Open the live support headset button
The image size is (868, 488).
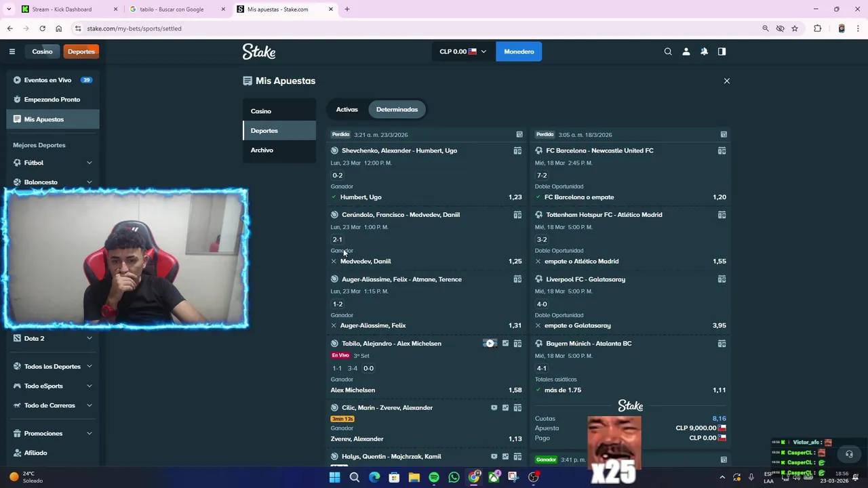(x=849, y=454)
